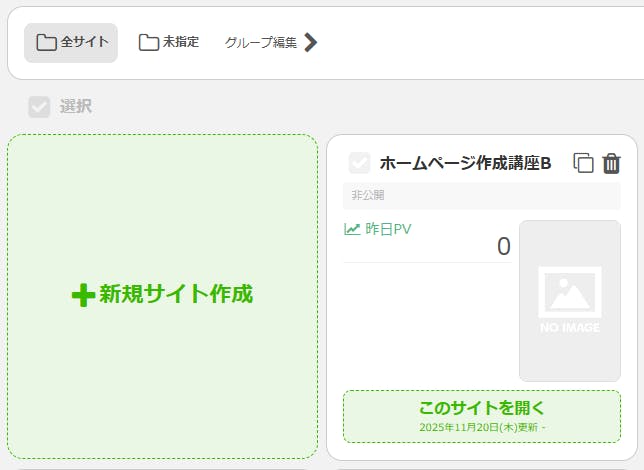Select the 未指定 group tab label

pyautogui.click(x=181, y=42)
